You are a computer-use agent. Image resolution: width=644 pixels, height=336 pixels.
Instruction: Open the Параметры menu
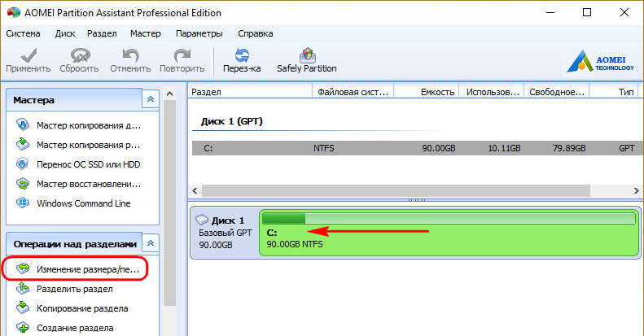199,33
